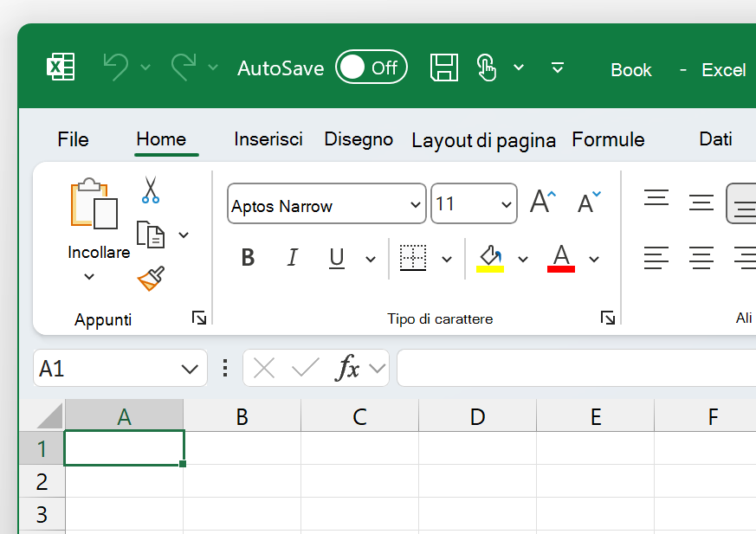The image size is (756, 534).
Task: Align text left
Action: pos(656,258)
